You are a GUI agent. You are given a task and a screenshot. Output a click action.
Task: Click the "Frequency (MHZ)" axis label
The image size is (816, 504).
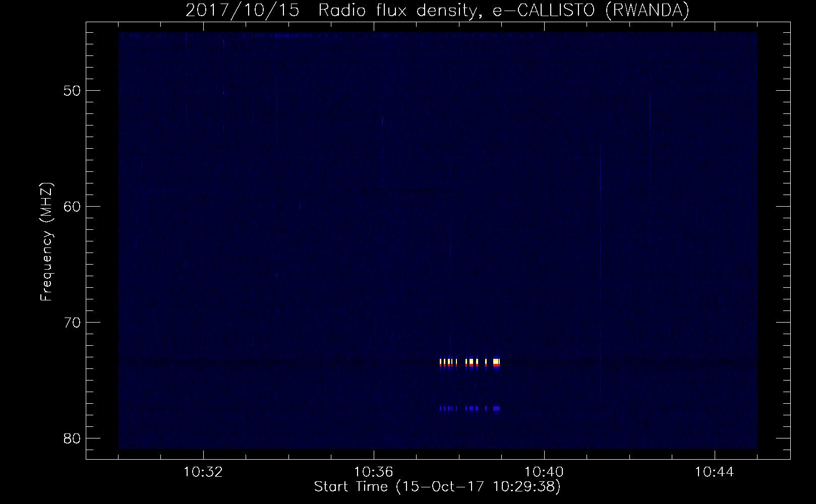point(46,242)
